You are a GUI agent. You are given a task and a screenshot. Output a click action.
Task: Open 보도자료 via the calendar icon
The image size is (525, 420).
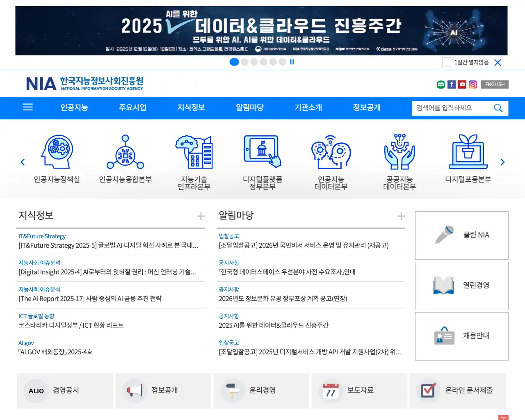coord(330,390)
